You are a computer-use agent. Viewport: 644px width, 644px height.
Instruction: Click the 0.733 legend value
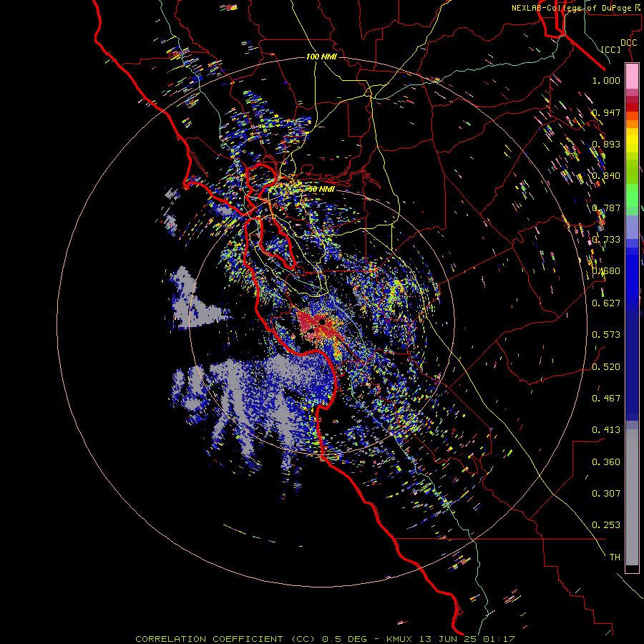pyautogui.click(x=606, y=240)
